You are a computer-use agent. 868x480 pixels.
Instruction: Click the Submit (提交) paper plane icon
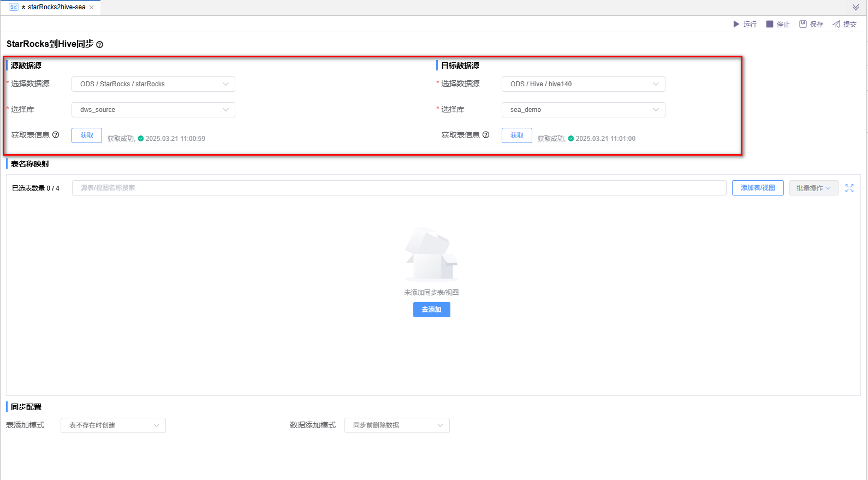tap(836, 24)
